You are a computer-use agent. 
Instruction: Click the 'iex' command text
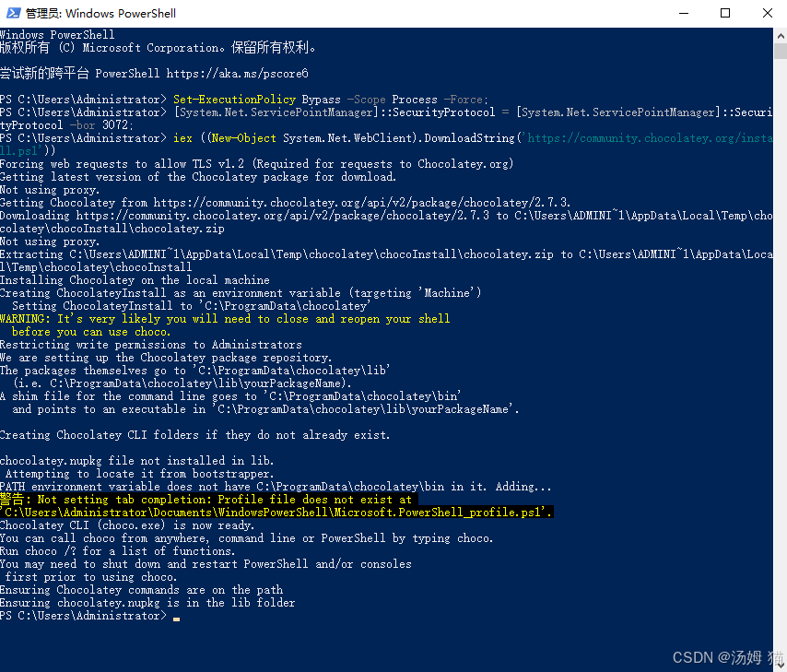coord(182,138)
